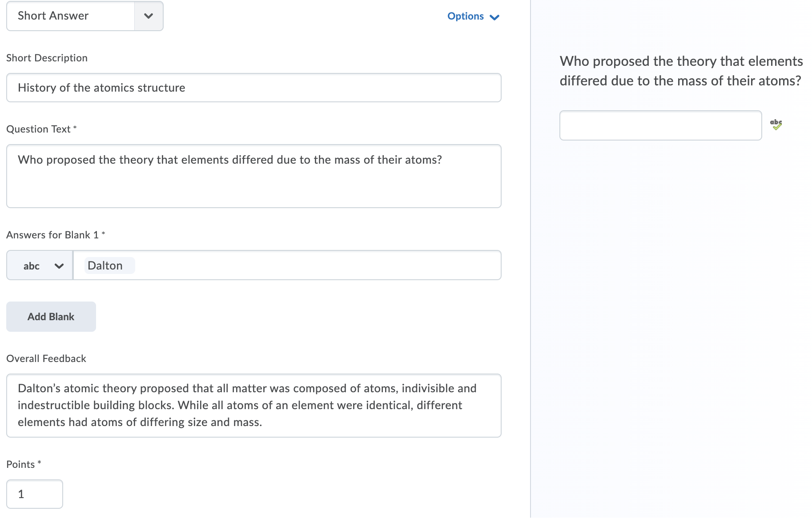
Task: Click the Short Description label
Action: point(47,58)
